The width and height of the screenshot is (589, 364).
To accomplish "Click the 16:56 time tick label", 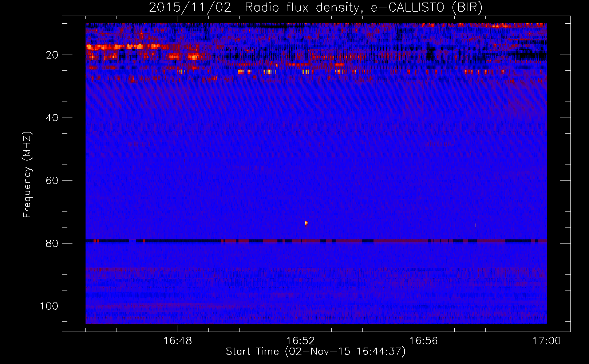I will click(x=424, y=341).
